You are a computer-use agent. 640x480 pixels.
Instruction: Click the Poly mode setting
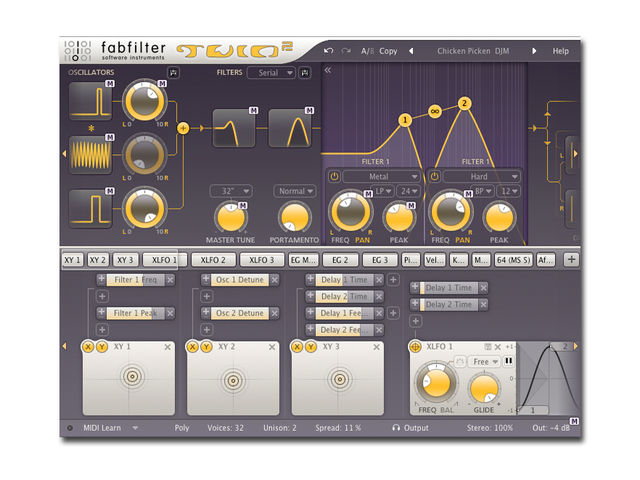(182, 428)
